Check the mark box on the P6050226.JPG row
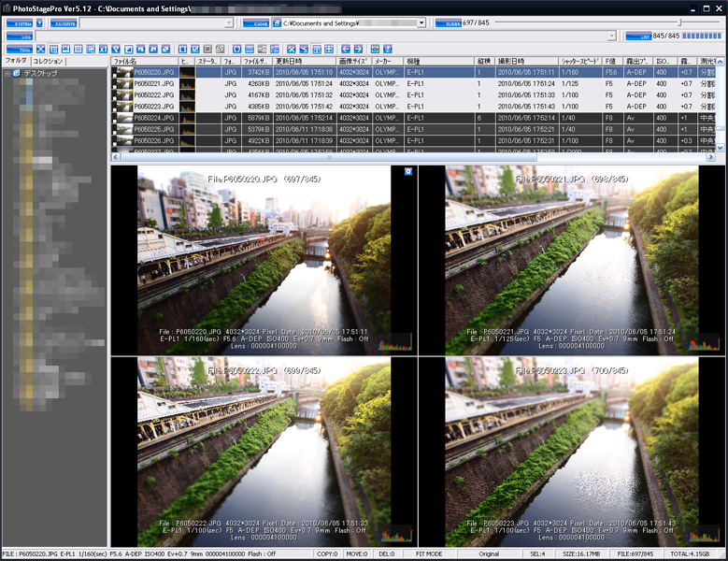 point(114,143)
